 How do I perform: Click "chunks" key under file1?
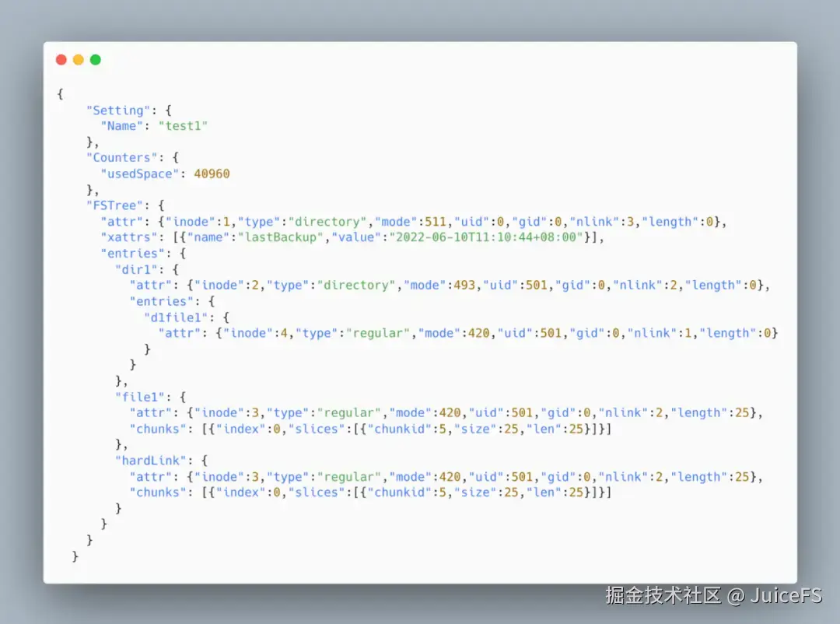[158, 429]
